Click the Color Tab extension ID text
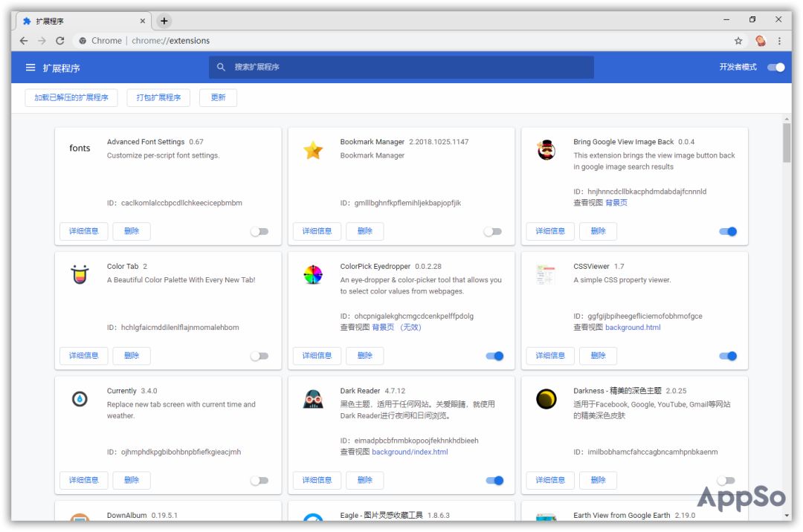 click(x=172, y=328)
